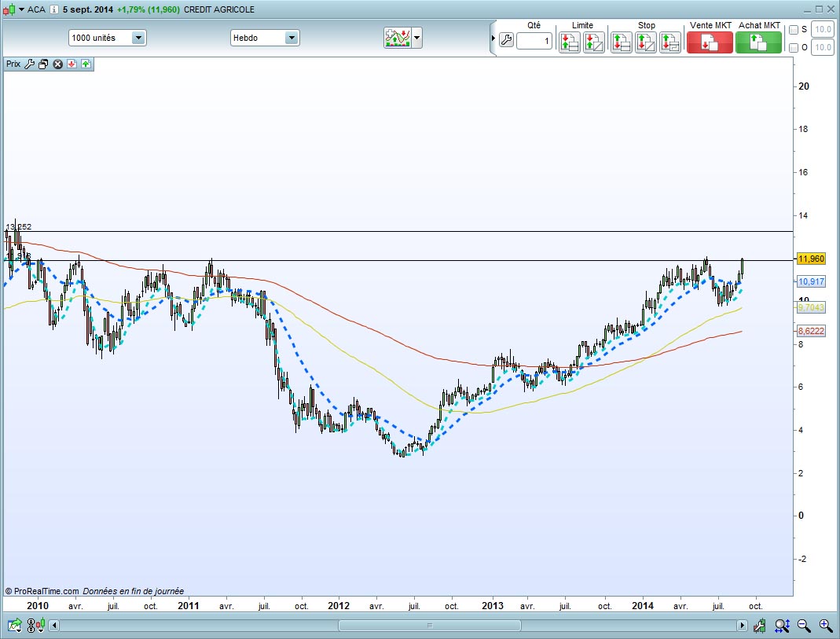
Task: Click the scrollbar left arrow
Action: pos(54,625)
